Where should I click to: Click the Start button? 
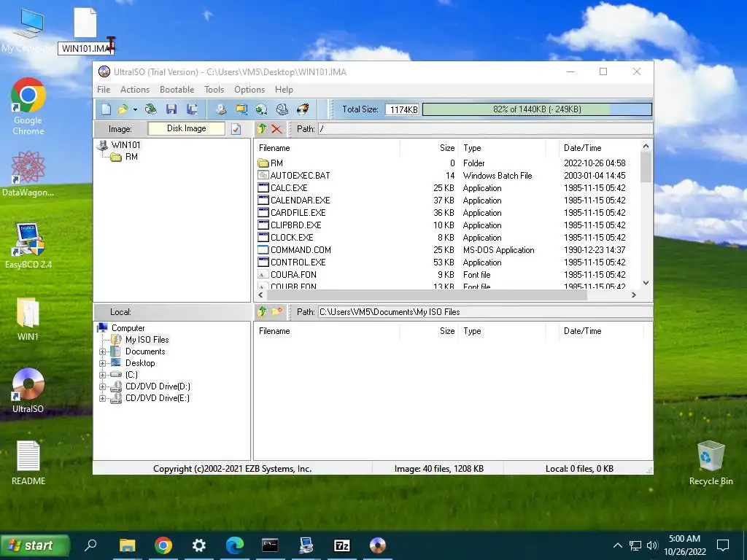pyautogui.click(x=35, y=545)
